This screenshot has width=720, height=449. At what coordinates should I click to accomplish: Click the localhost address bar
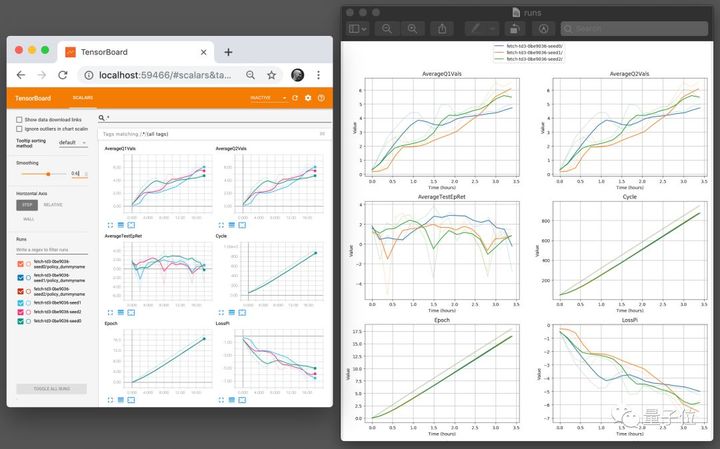[x=165, y=75]
